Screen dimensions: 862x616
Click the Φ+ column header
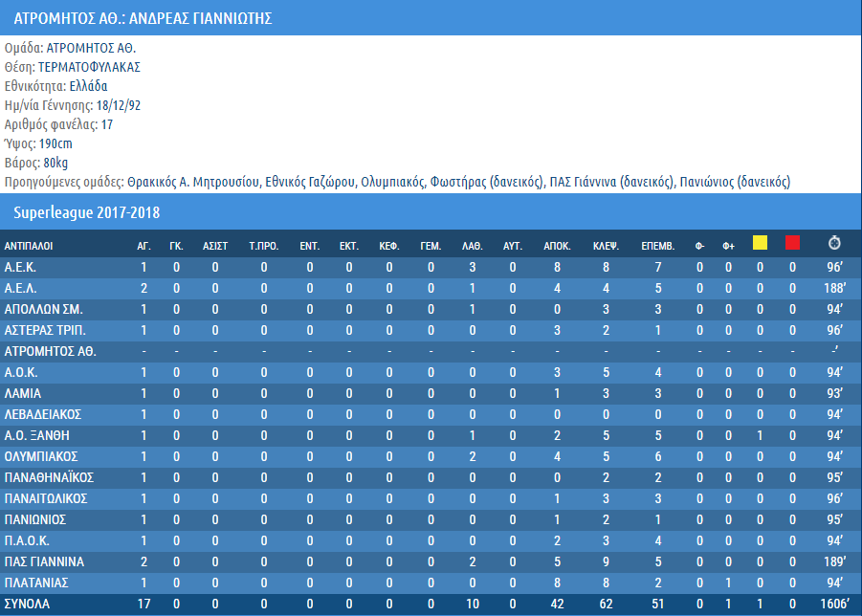point(728,246)
